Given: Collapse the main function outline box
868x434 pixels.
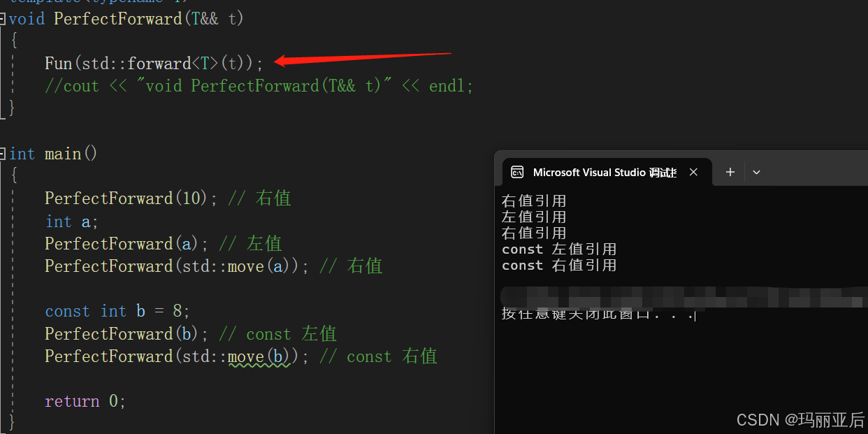Looking at the screenshot, I should tap(3, 153).
